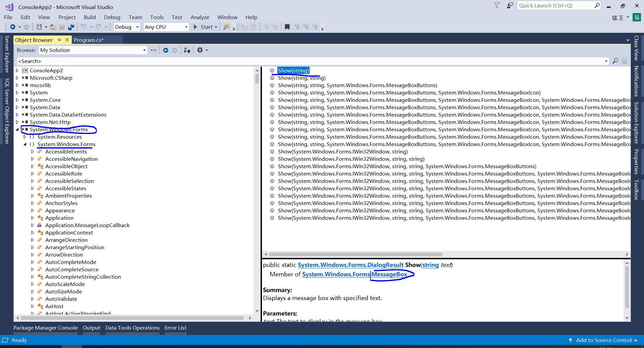
Task: Expand the mscorlib assembly node
Action: [x=17, y=85]
